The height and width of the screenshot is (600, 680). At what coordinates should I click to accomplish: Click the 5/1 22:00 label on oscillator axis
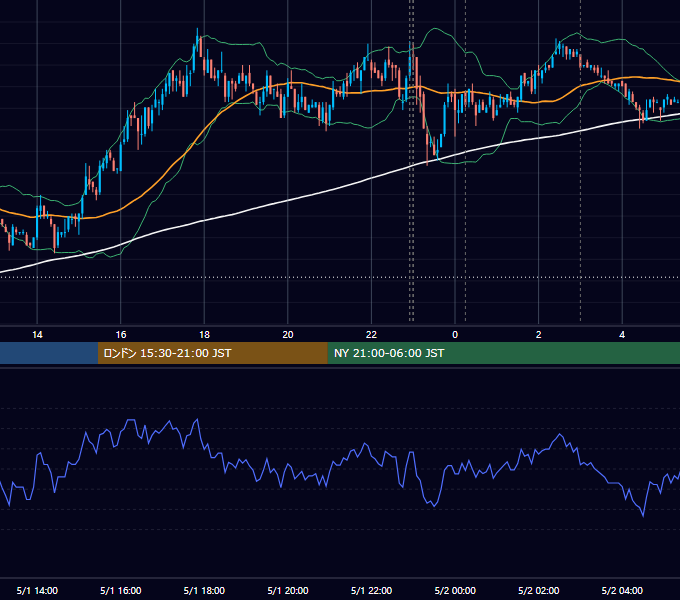point(371,590)
